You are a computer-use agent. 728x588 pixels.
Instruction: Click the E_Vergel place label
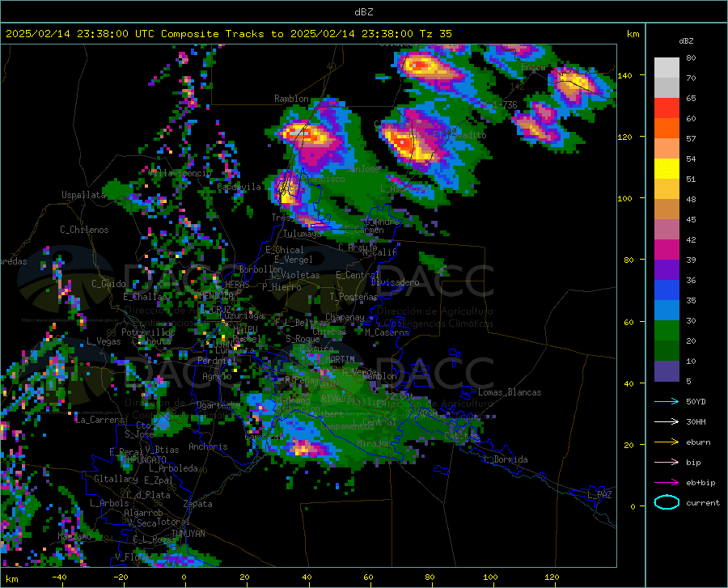point(293,260)
